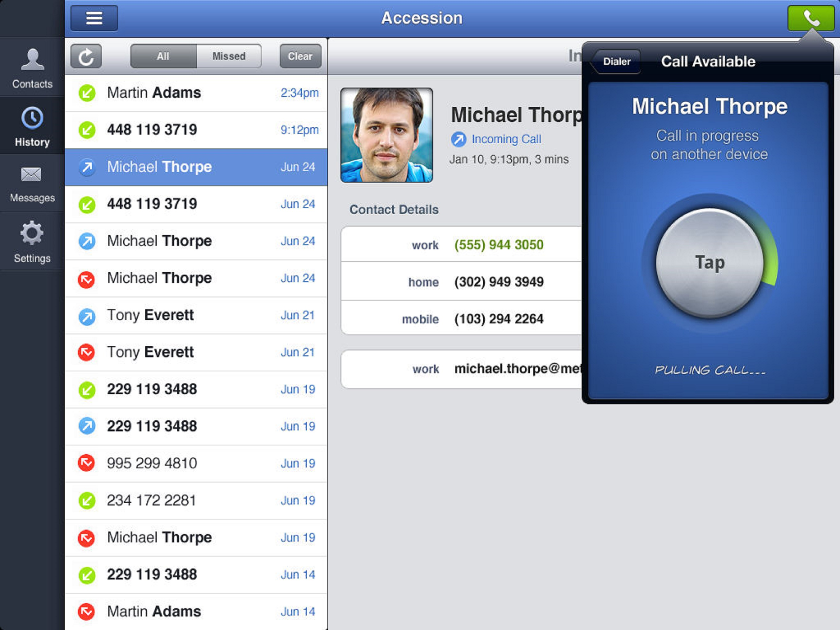Show all calls with the All filter
This screenshot has width=840, height=630.
click(x=163, y=56)
